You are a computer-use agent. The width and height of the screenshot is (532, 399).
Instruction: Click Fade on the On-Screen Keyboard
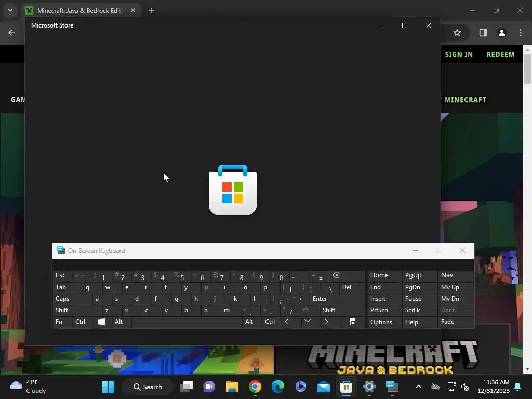(456, 322)
